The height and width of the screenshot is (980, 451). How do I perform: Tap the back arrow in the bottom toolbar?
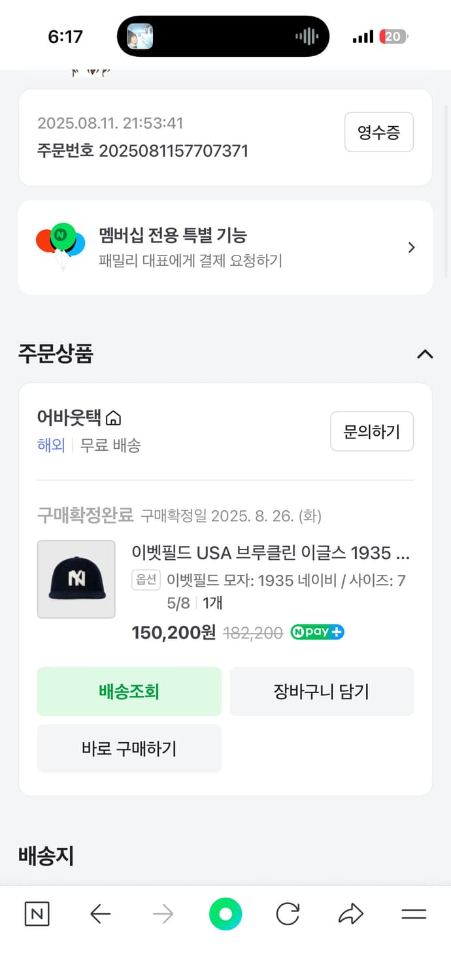[x=99, y=914]
